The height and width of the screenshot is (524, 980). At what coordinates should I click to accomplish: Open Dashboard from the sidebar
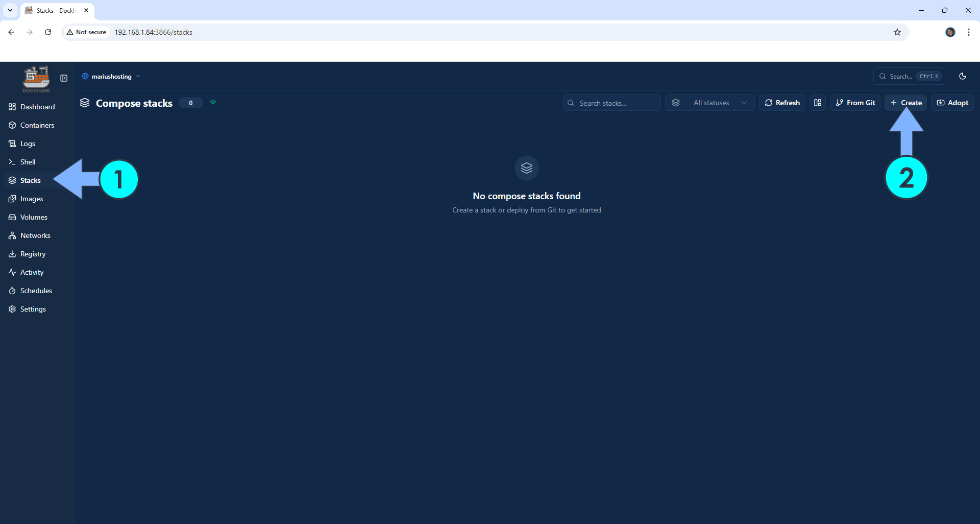point(37,107)
